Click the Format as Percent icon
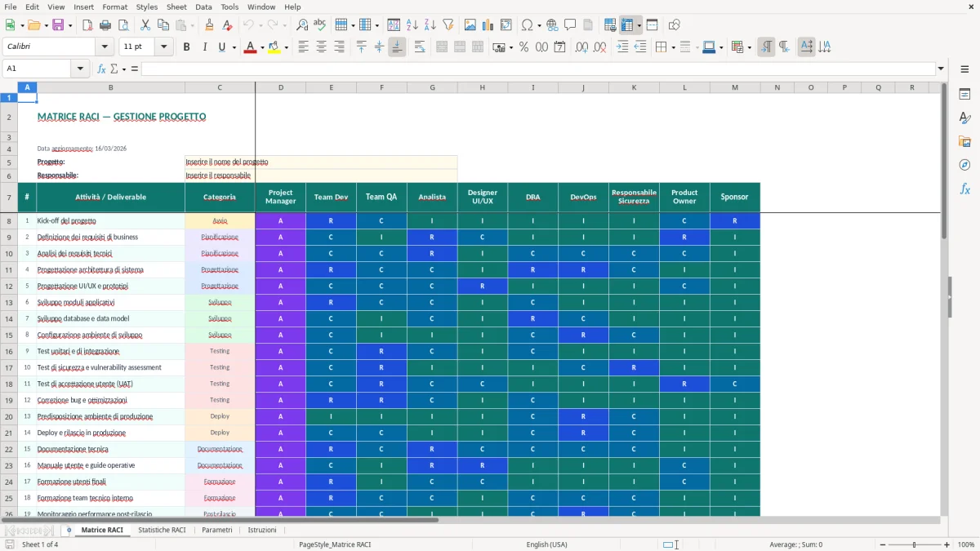This screenshot has height=551, width=980. (x=523, y=47)
